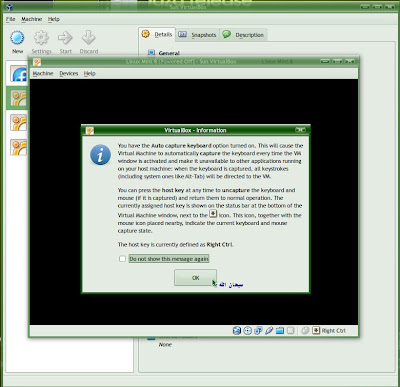Viewport: 400px width, 387px height.
Task: Click network activity status bar icon
Action: (x=258, y=331)
